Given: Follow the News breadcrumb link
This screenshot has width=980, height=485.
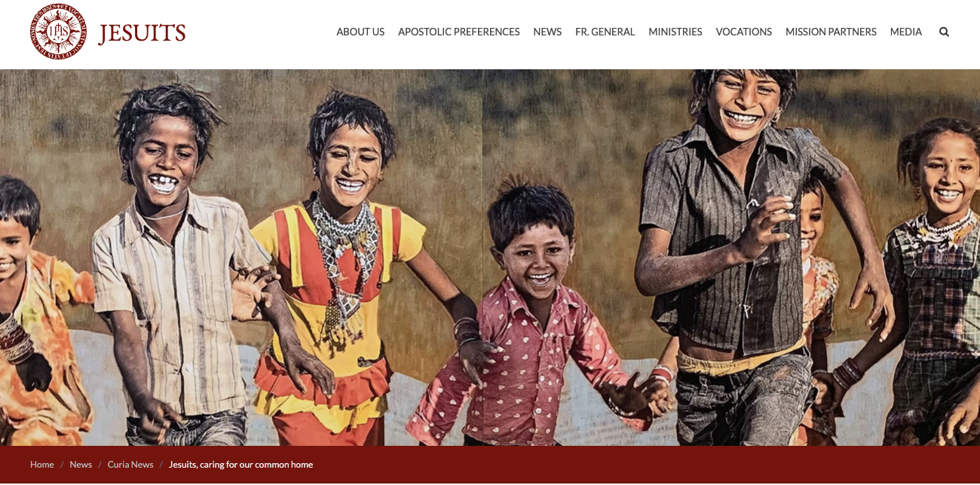Looking at the screenshot, I should pyautogui.click(x=81, y=465).
